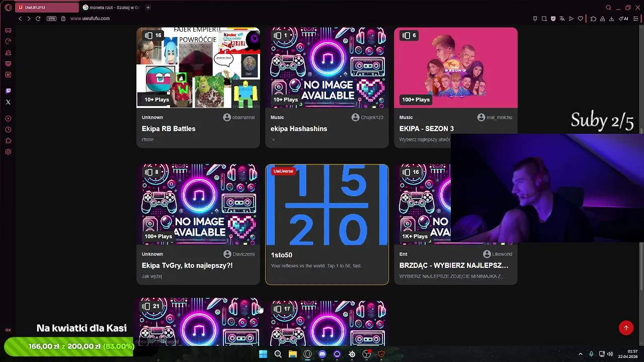Select the Ekipa RB Battles collage thumbnail

click(x=198, y=68)
